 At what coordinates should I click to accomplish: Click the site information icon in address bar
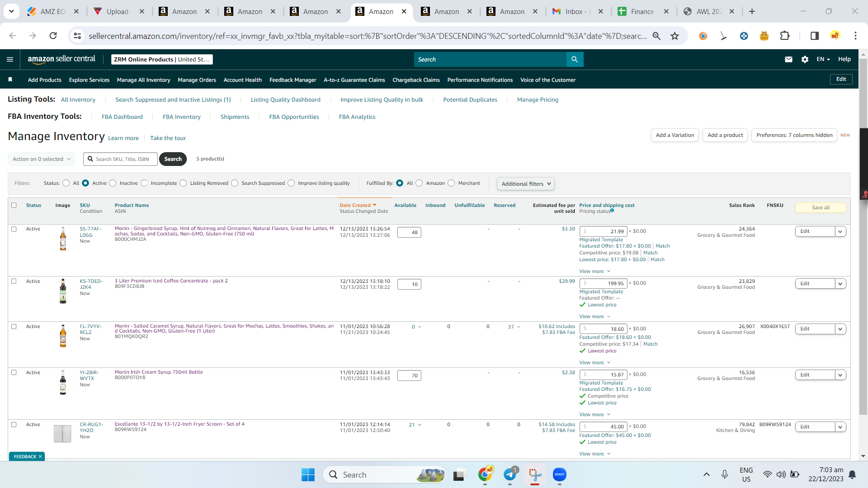click(x=77, y=36)
